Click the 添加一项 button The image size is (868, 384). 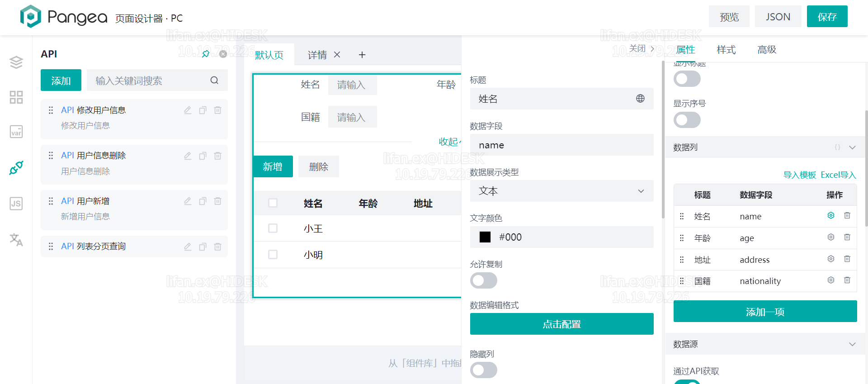tap(765, 311)
